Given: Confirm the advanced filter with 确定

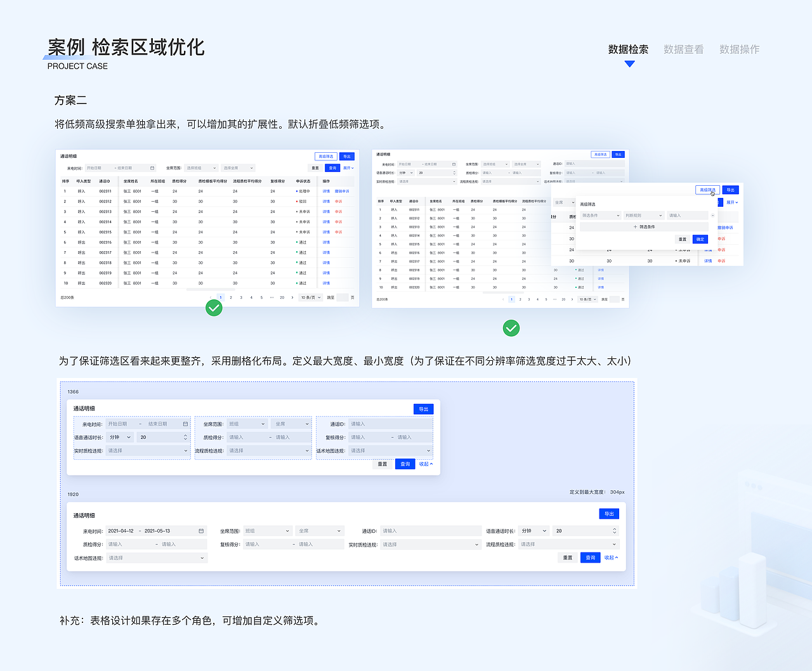Looking at the screenshot, I should (x=700, y=239).
